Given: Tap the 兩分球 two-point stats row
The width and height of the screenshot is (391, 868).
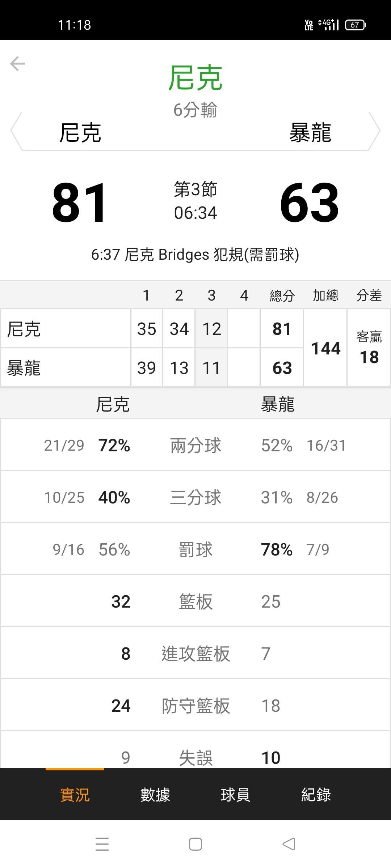Looking at the screenshot, I should 195,445.
